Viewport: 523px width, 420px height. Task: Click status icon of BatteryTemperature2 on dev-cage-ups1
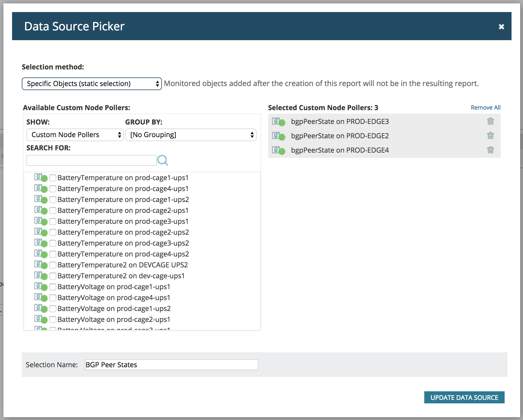pos(41,276)
